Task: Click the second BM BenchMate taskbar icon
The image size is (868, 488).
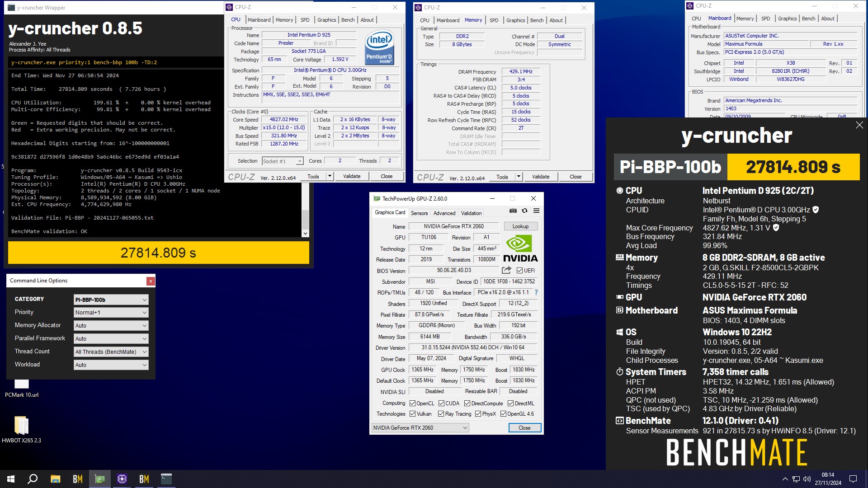Action: 144,479
